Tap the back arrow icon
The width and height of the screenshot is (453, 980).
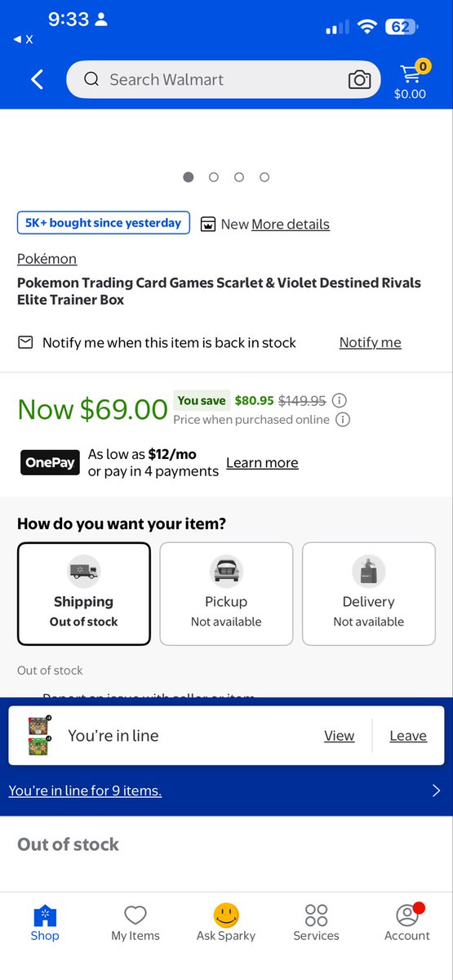37,79
